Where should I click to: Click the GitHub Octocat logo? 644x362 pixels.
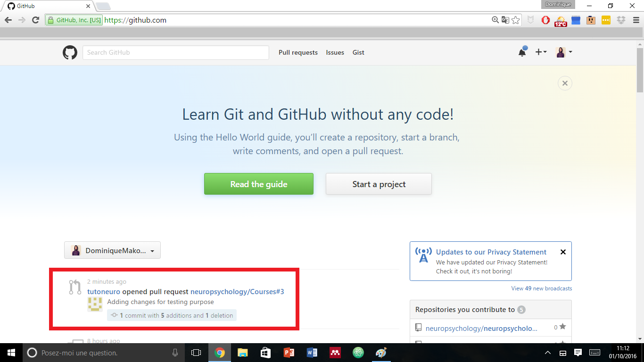pos(70,52)
